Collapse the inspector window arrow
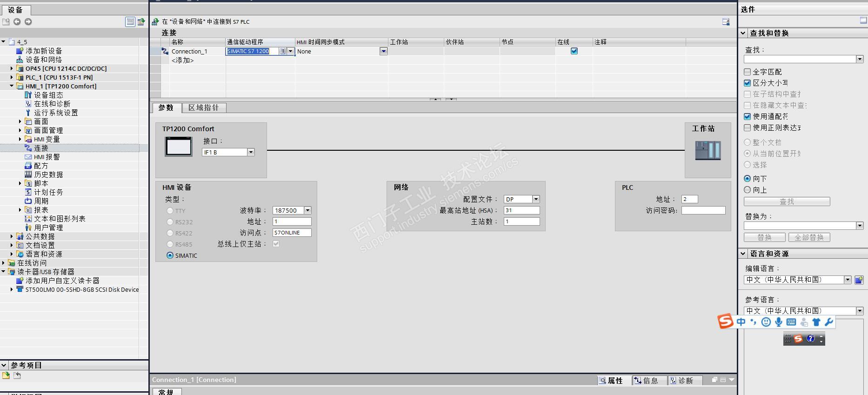Viewport: 868px width, 395px height. pyautogui.click(x=732, y=380)
